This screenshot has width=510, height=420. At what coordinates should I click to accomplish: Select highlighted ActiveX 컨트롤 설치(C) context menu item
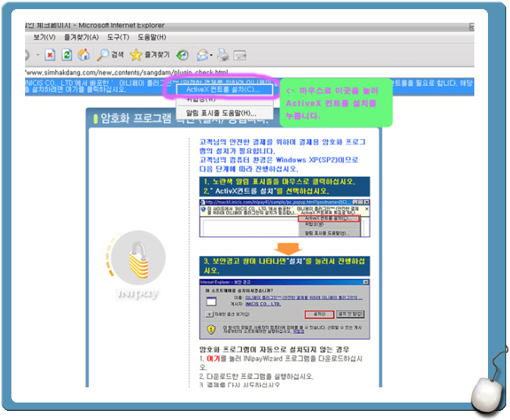tap(222, 89)
